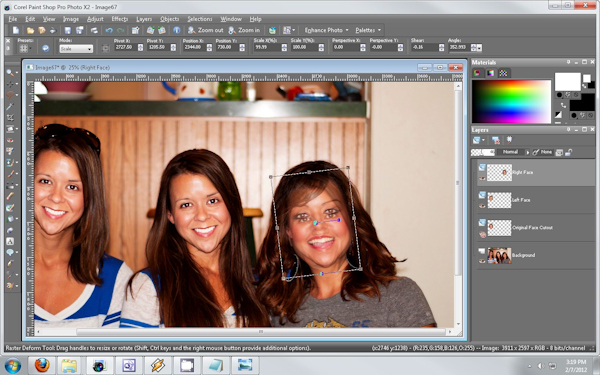Click the swap foreground/background colors icon
Viewport: 600px width, 375px height.
point(563,105)
